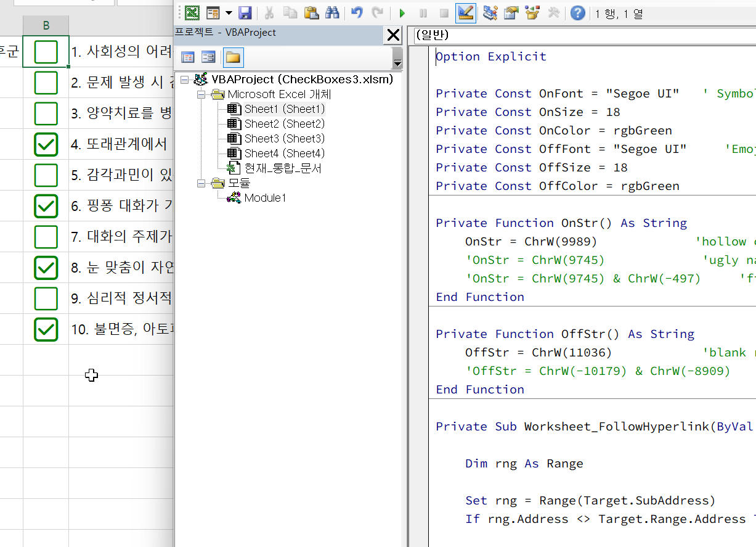
Task: Select Microsoft Excel 개체 folder in tree
Action: [x=279, y=94]
